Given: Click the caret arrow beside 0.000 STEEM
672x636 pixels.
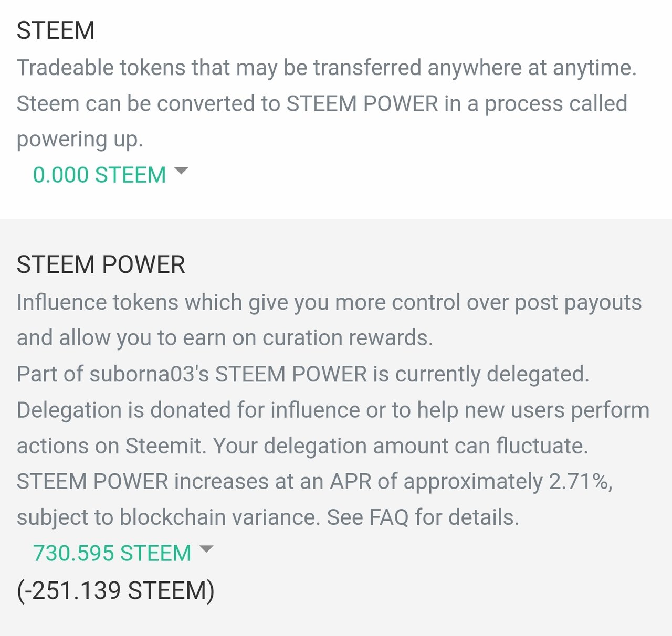Looking at the screenshot, I should point(181,171).
